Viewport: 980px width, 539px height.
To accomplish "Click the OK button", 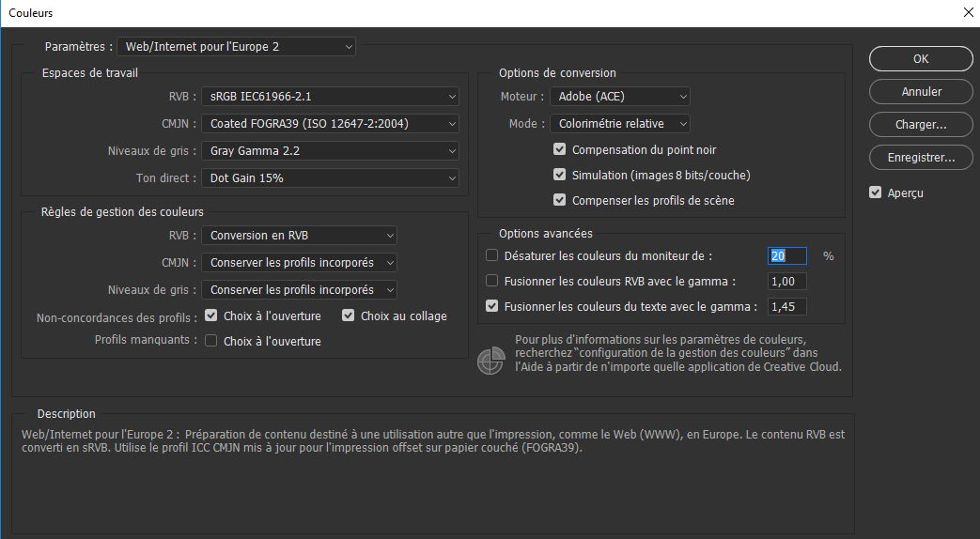I will [921, 58].
